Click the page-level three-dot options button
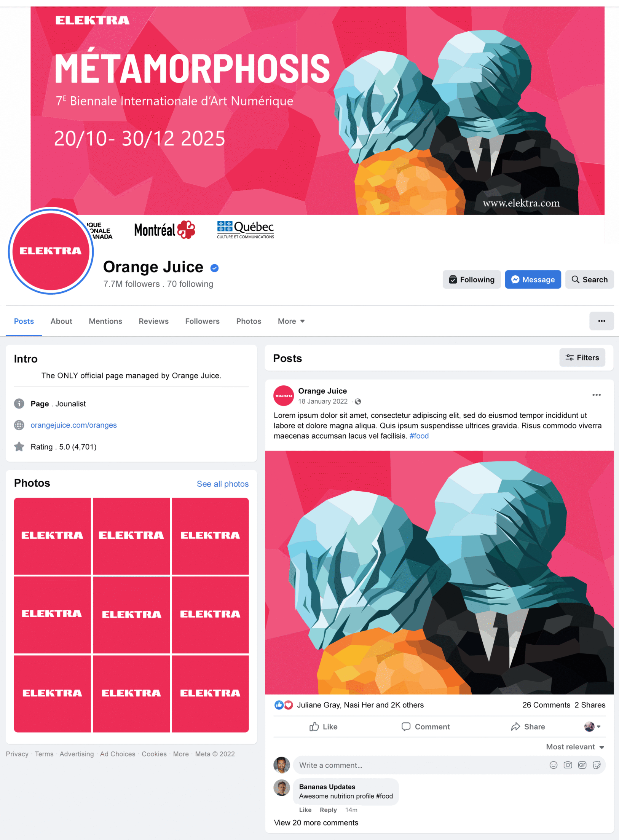 coord(601,321)
